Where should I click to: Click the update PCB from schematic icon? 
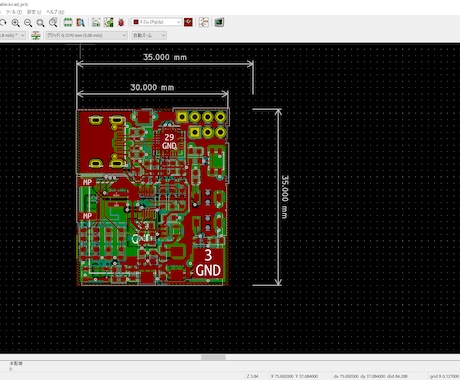click(x=109, y=22)
